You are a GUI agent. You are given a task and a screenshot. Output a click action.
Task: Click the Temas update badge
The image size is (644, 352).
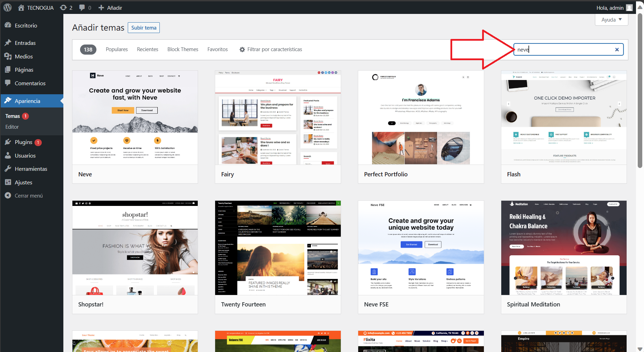(25, 116)
